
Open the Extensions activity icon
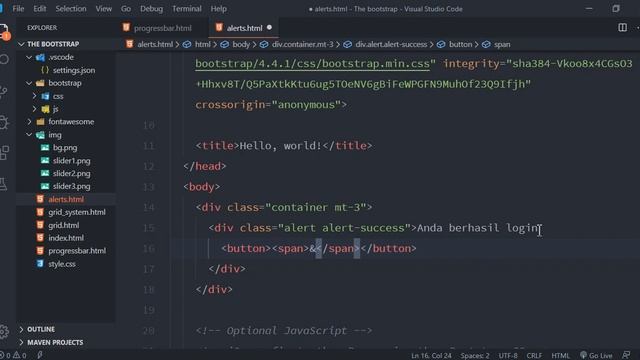(4, 153)
